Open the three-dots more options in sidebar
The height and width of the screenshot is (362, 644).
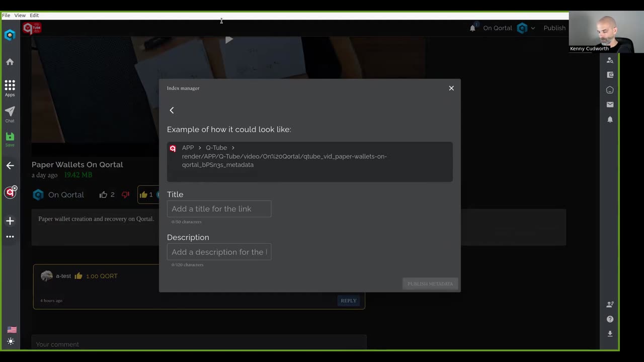(x=10, y=236)
